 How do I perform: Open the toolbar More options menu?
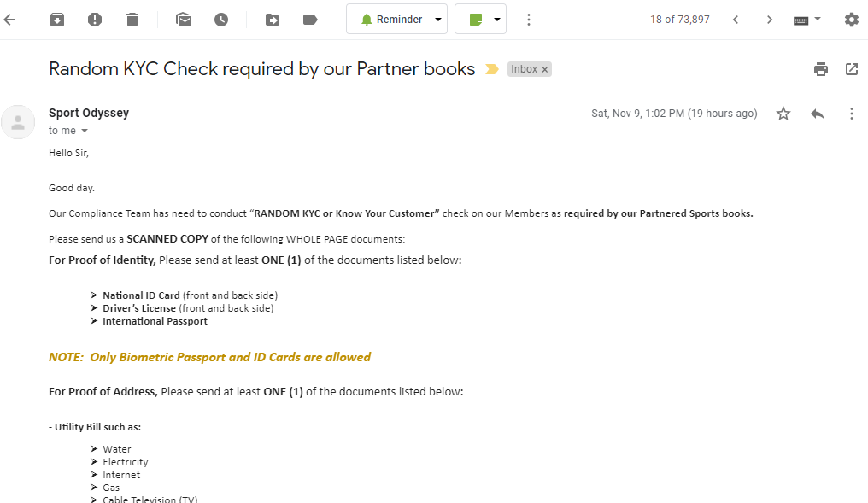pyautogui.click(x=529, y=20)
